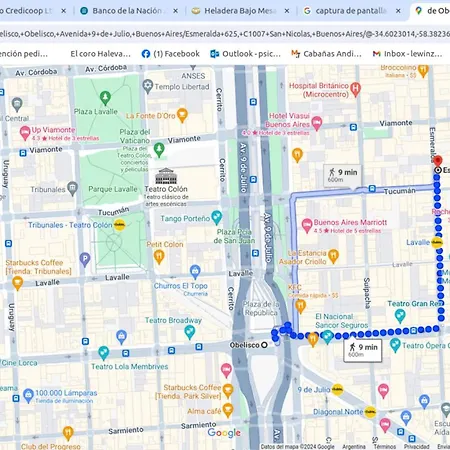Click the Teatro Colón landmark icon
This screenshot has height=450, width=450.
tap(166, 176)
